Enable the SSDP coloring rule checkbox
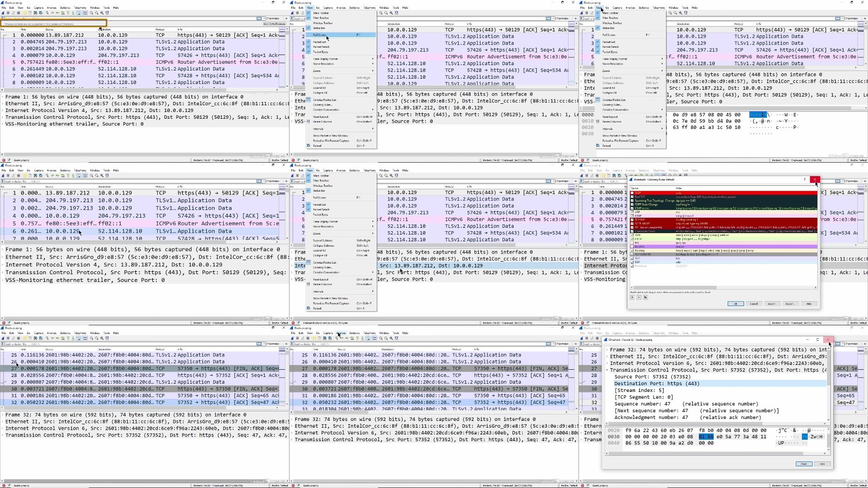The image size is (868, 488). [632, 193]
